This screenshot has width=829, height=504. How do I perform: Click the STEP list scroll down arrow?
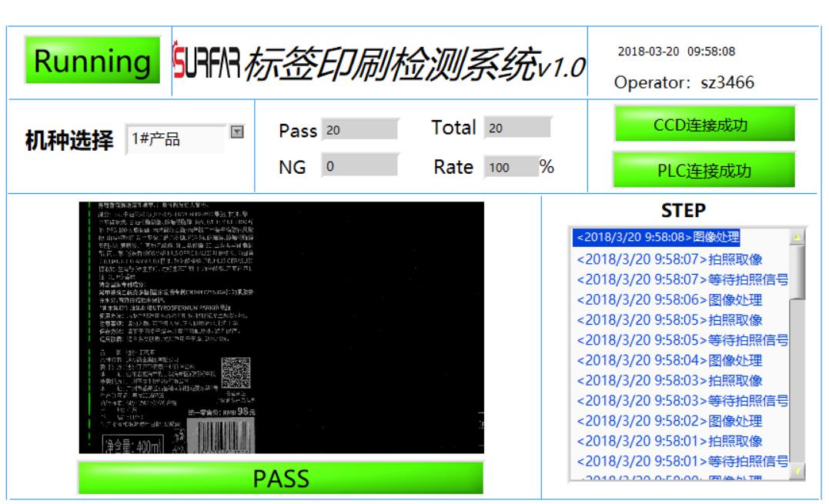(x=797, y=470)
